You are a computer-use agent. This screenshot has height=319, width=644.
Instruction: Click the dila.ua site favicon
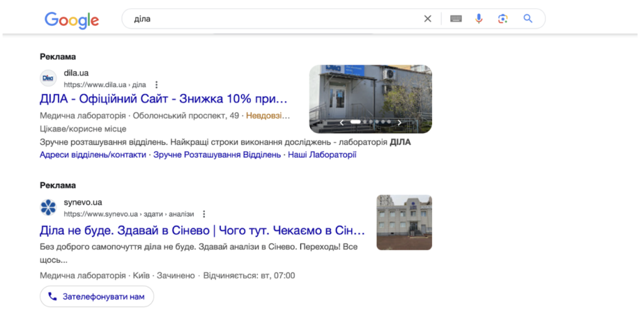48,78
